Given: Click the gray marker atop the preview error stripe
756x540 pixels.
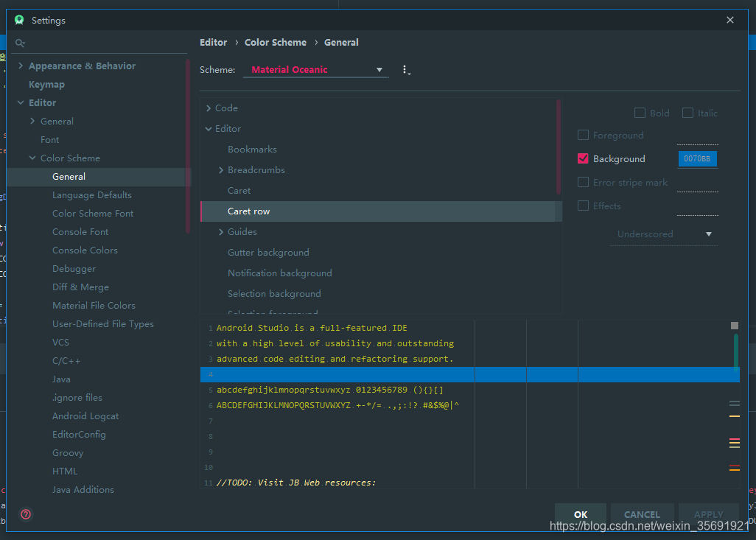Looking at the screenshot, I should pos(734,325).
